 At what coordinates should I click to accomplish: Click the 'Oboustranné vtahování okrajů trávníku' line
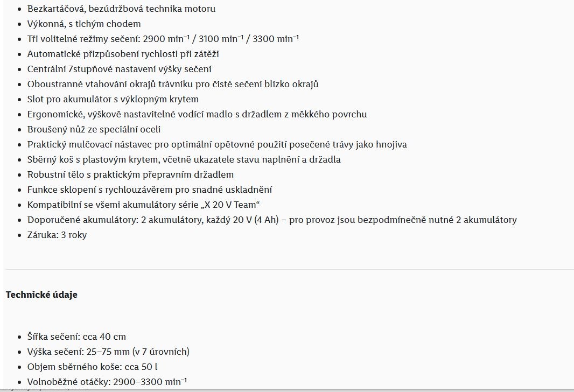173,84
